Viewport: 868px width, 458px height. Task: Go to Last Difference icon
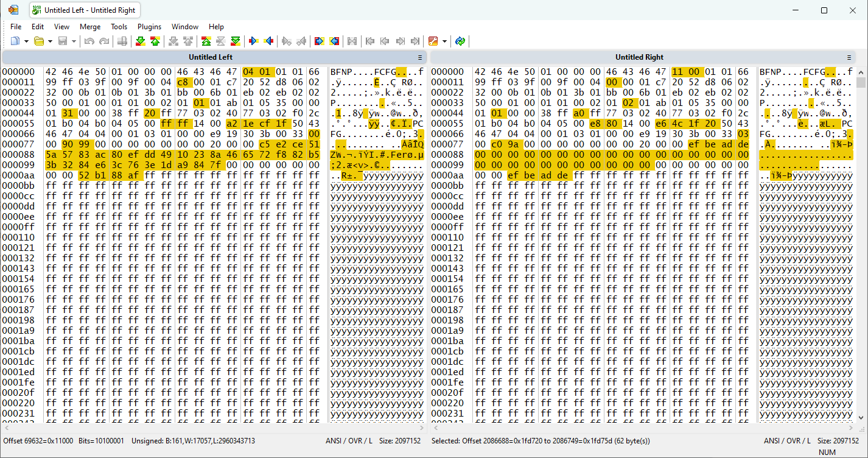tap(236, 41)
